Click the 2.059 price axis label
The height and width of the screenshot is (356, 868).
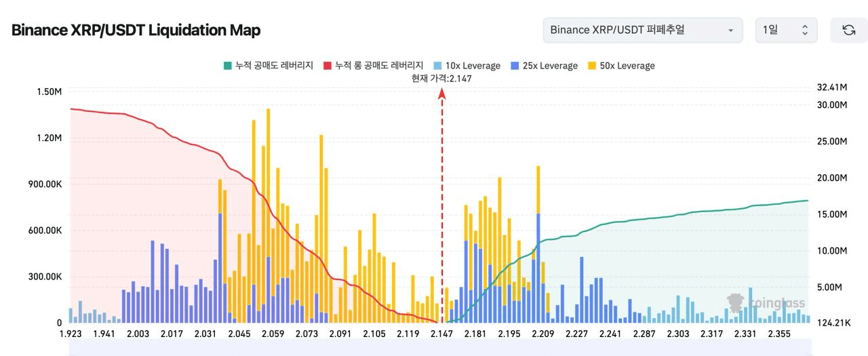tap(273, 334)
